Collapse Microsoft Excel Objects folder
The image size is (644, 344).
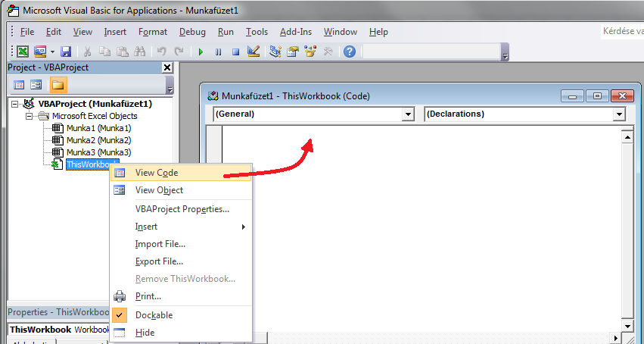[x=30, y=116]
